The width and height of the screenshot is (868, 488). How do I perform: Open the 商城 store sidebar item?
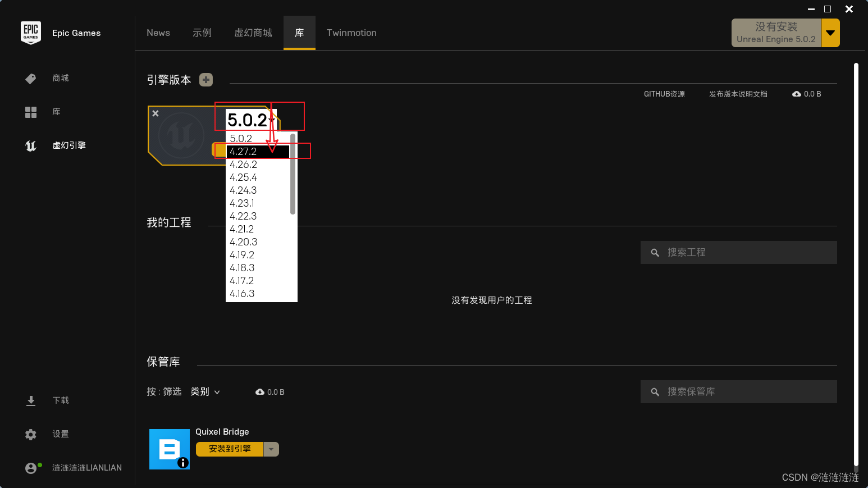47,78
